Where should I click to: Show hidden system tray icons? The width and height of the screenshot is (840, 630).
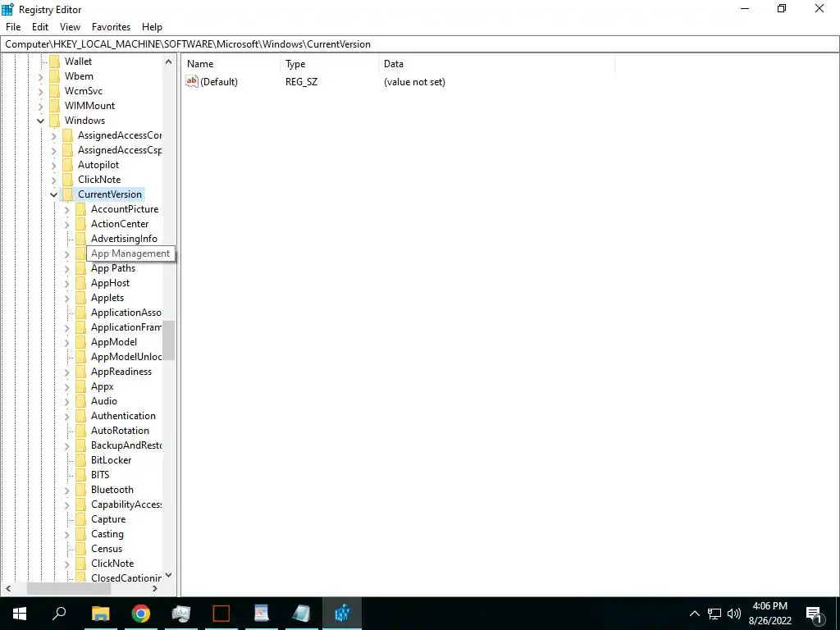coord(694,614)
